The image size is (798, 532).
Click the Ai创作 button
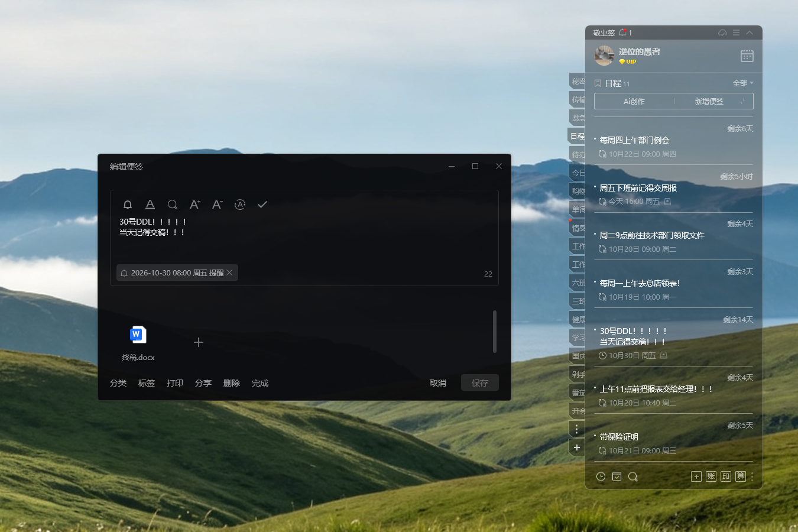coord(634,102)
